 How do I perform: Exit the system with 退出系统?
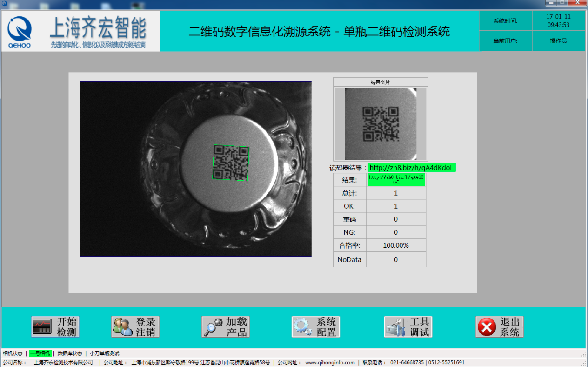pos(500,327)
